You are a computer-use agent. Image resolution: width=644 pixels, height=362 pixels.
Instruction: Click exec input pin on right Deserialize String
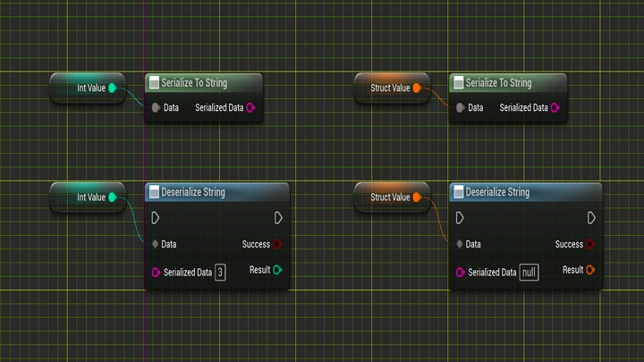coord(460,218)
